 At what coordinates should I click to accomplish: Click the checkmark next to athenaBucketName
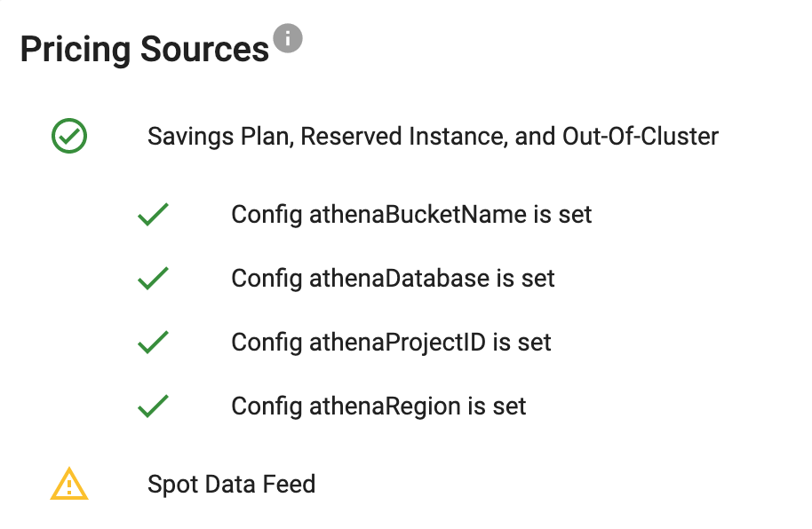click(x=154, y=215)
